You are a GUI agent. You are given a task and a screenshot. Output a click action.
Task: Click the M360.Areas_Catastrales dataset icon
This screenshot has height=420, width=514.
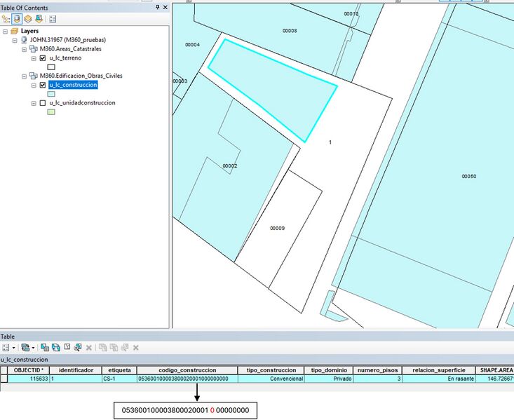(34, 49)
